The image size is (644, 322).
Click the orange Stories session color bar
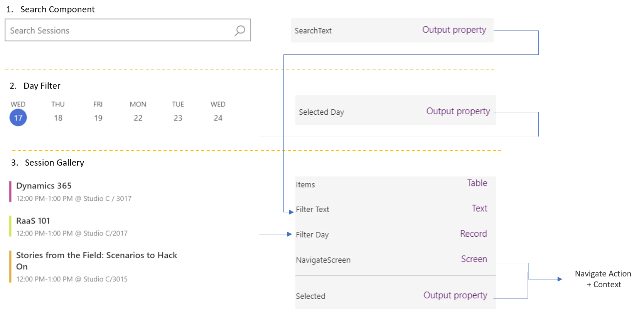(10, 266)
